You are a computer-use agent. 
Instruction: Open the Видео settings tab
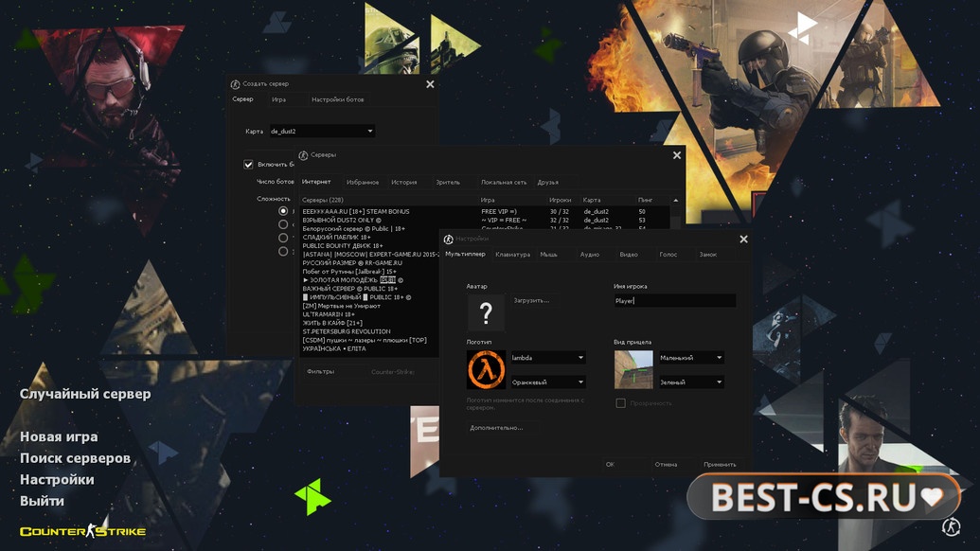coord(629,255)
